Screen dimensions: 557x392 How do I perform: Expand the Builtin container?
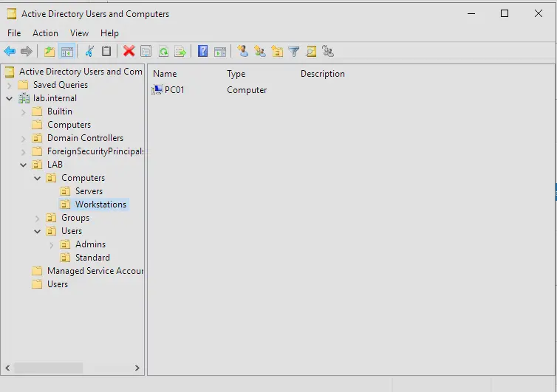point(24,112)
